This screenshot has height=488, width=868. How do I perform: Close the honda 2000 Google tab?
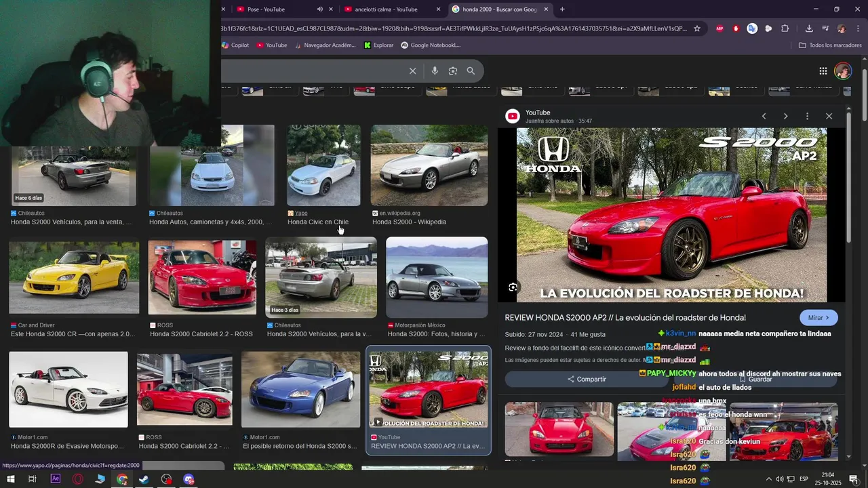pos(546,9)
